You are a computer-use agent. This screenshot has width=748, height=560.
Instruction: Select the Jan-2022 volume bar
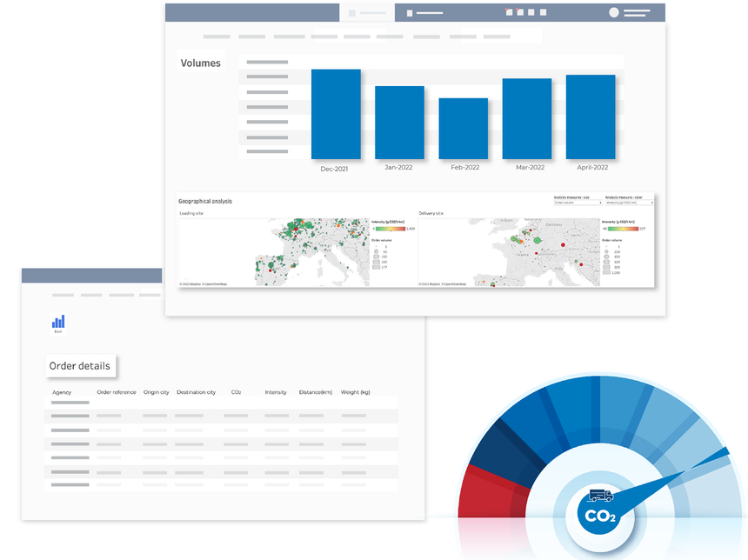click(400, 123)
